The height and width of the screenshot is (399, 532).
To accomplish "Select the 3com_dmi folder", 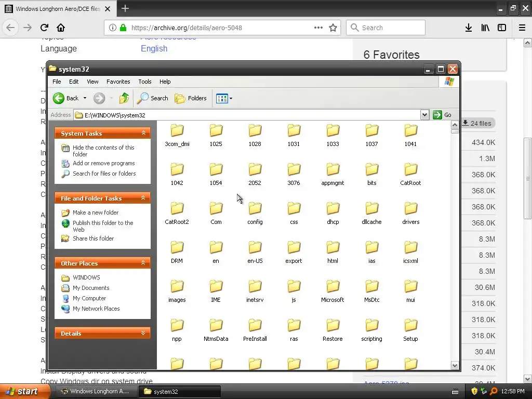I will (177, 136).
